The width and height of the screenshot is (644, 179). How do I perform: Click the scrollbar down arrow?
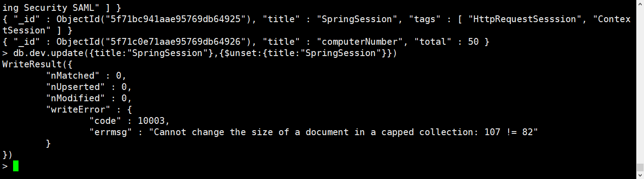pyautogui.click(x=640, y=175)
